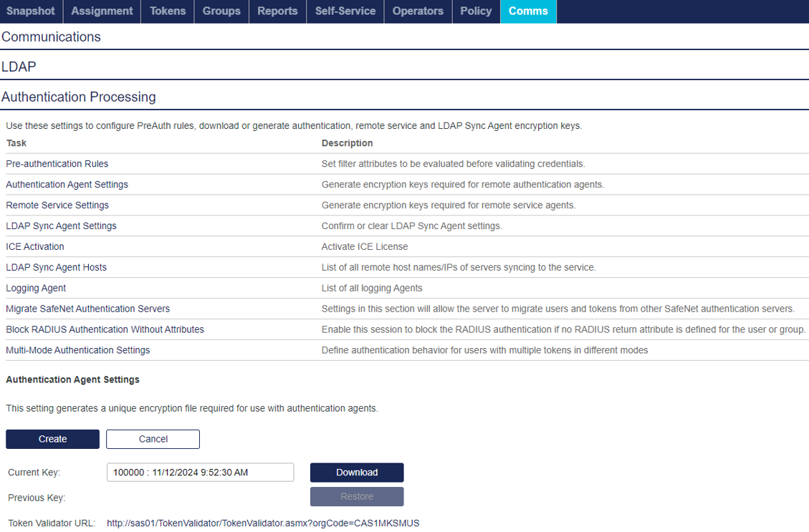Open Remote Service Settings task

coord(57,205)
